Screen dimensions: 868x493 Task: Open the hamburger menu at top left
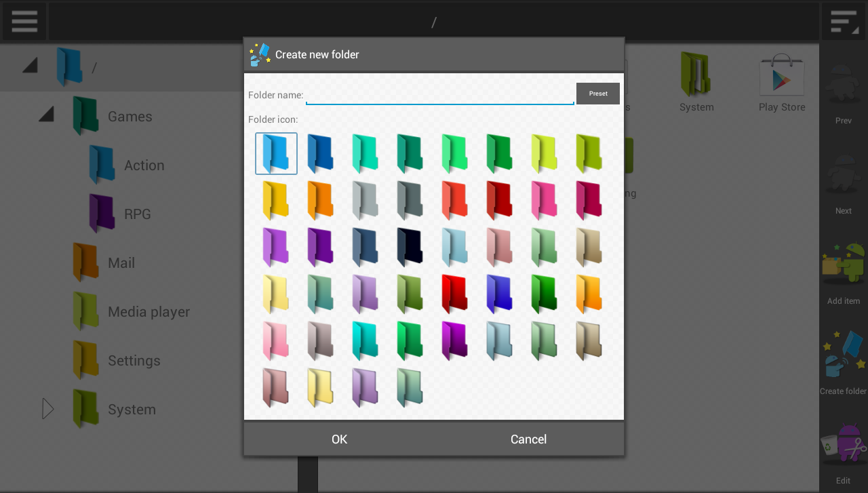[24, 21]
